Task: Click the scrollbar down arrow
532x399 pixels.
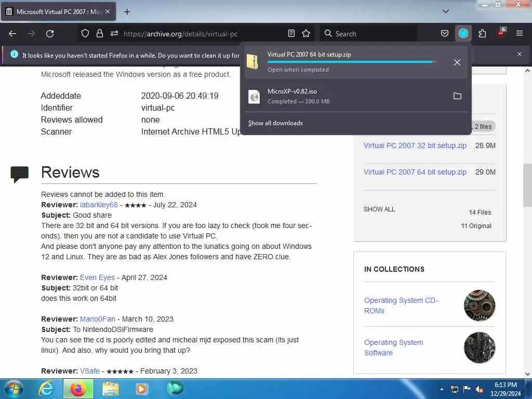Action: [x=527, y=374]
